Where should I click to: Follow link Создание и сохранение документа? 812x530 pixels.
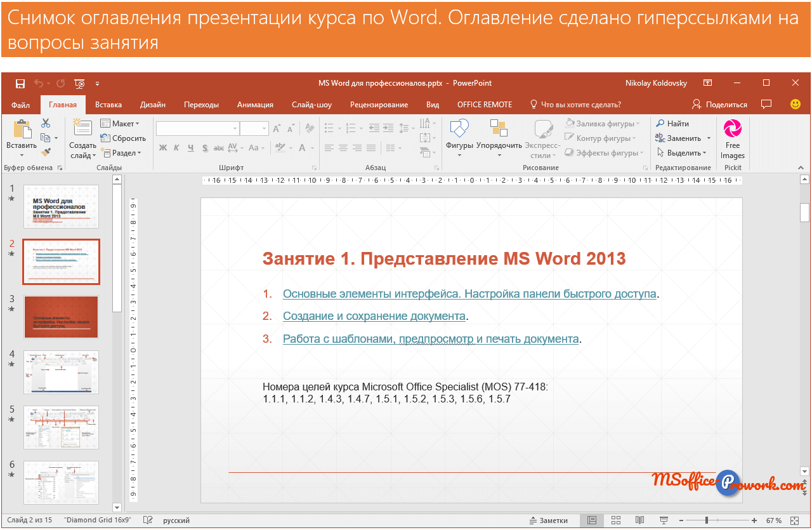click(374, 316)
